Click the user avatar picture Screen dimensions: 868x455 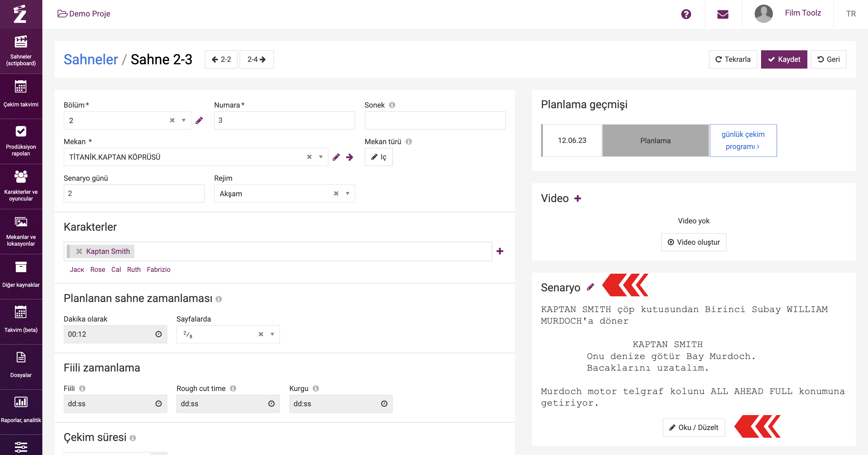tap(763, 14)
